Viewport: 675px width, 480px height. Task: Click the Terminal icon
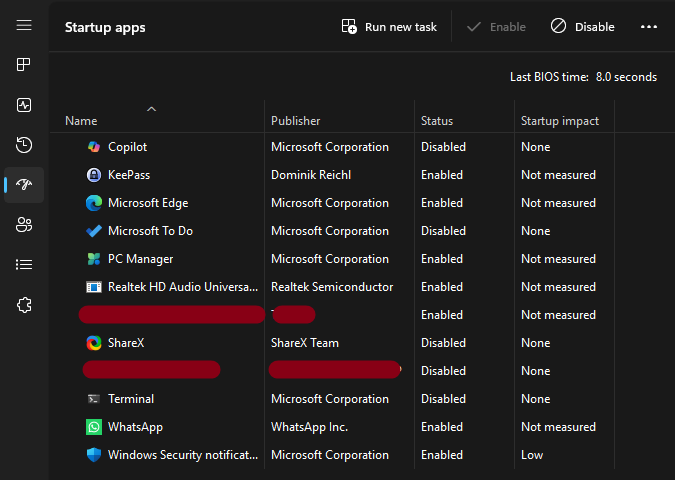pyautogui.click(x=94, y=399)
